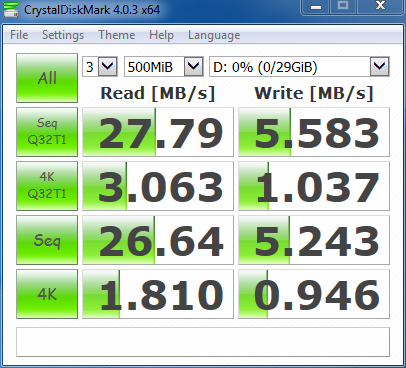This screenshot has width=406, height=368.
Task: Click the CrystalDiskMark title bar icon
Action: point(11,9)
